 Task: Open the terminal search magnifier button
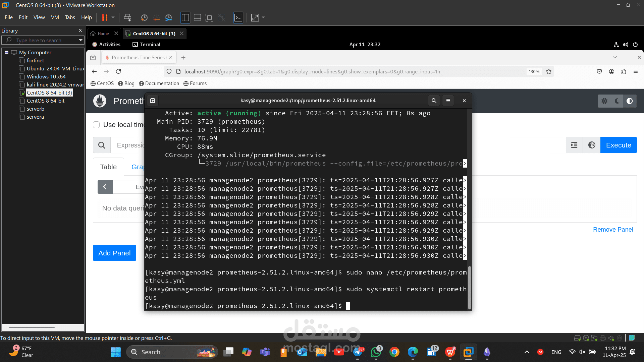434,101
